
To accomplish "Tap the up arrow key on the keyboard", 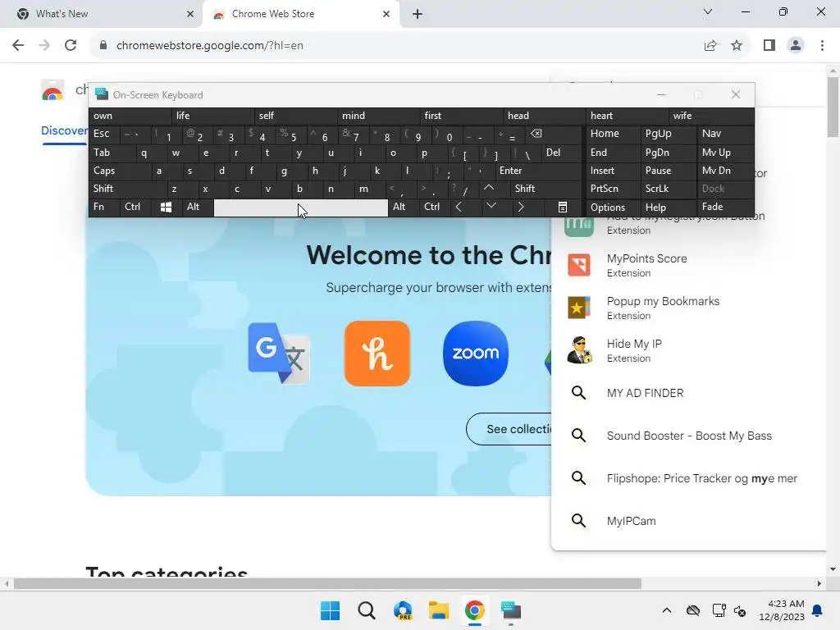I will tap(489, 189).
